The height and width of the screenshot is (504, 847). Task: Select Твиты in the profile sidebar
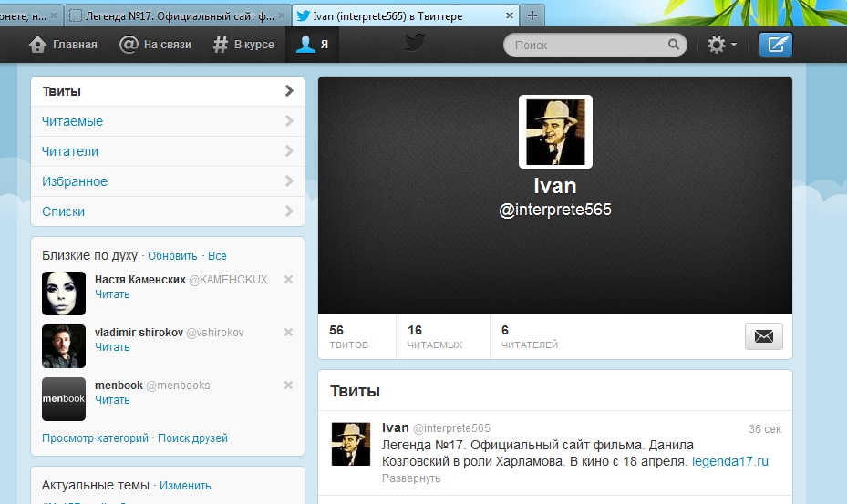168,91
